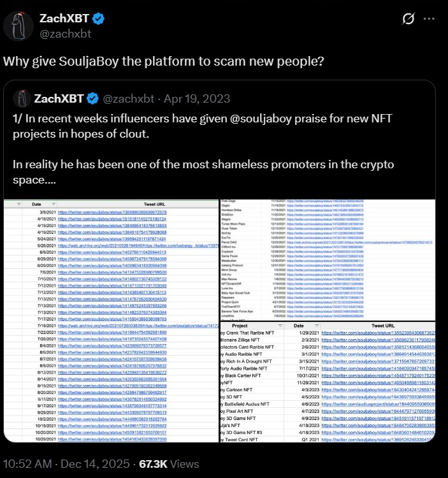The image size is (448, 478).
Task: Click the verified badge in the quoted tweet header
Action: point(92,98)
